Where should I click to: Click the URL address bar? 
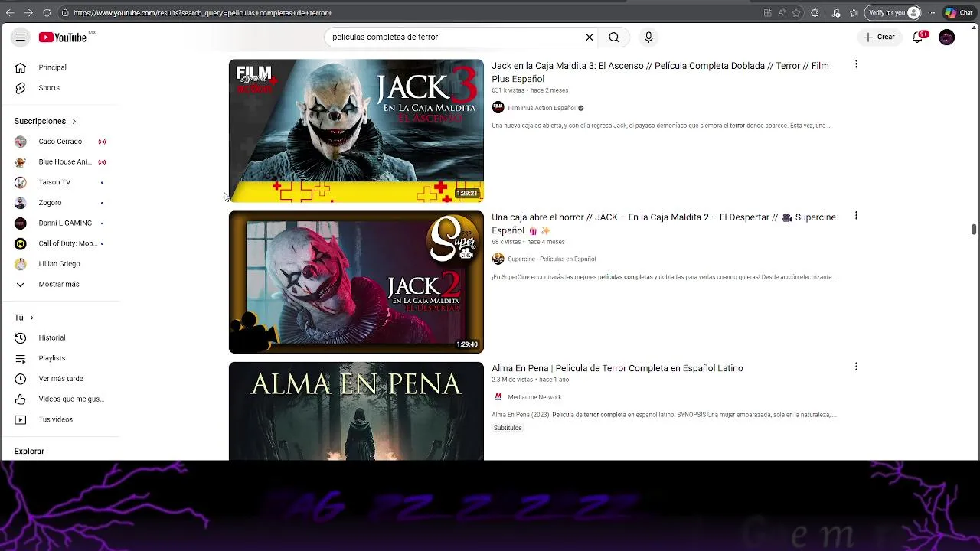406,13
